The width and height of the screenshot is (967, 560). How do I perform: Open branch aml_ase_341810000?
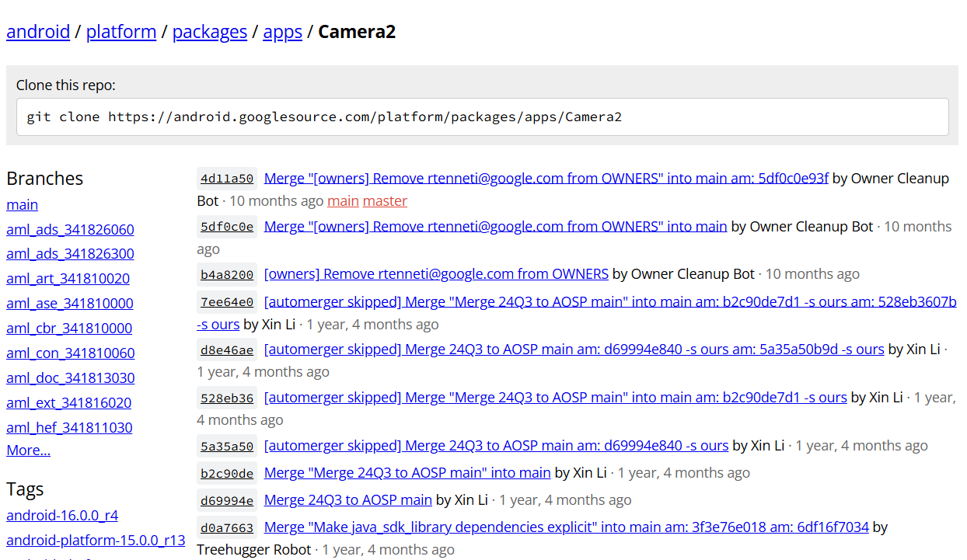point(70,304)
